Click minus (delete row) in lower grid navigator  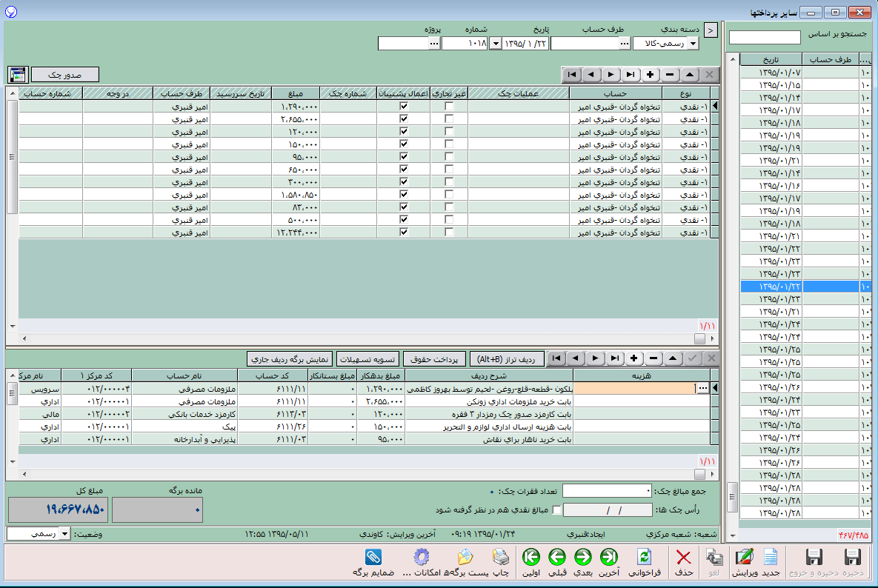point(653,358)
